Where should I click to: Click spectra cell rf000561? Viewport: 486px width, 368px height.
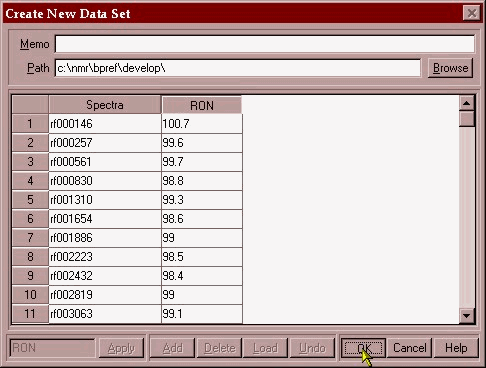pos(105,162)
